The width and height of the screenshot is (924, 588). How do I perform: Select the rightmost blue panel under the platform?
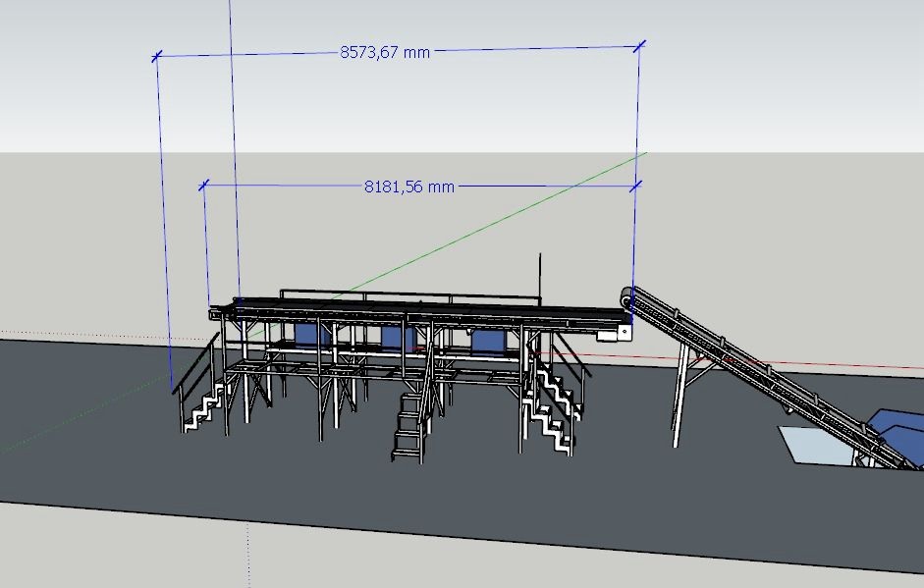(489, 342)
